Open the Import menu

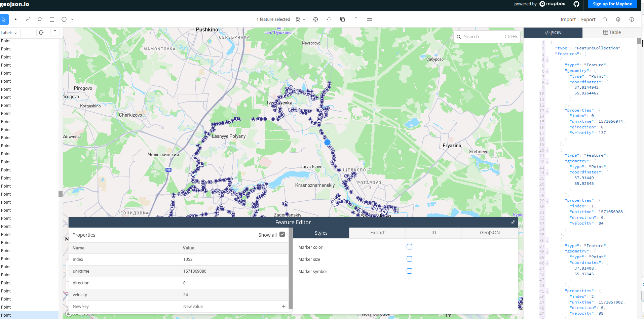(x=568, y=19)
